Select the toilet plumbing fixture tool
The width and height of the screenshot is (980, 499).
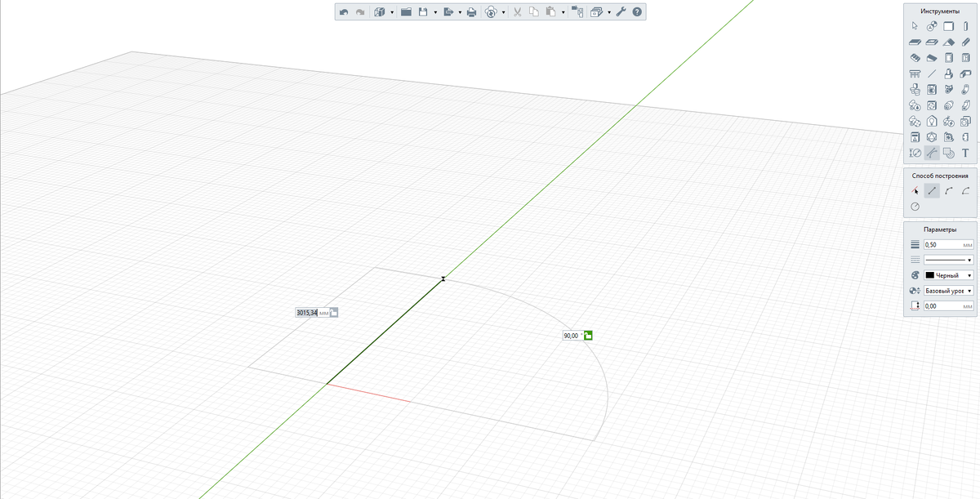(915, 89)
